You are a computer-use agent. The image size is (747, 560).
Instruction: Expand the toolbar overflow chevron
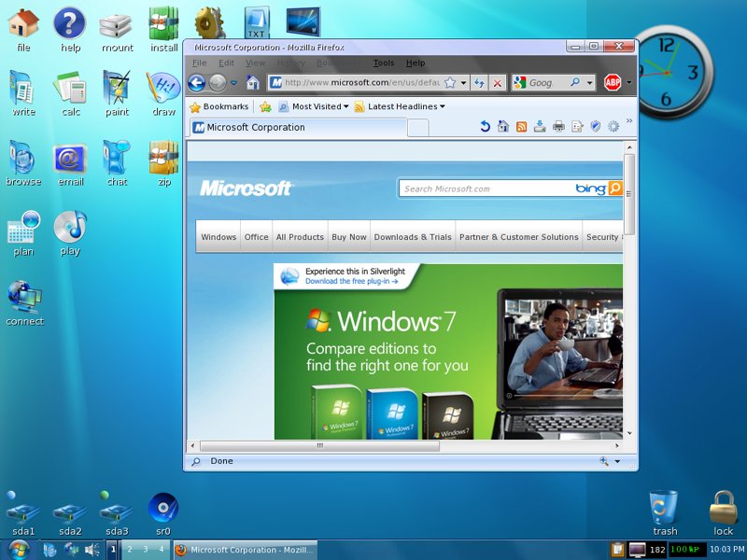(629, 121)
